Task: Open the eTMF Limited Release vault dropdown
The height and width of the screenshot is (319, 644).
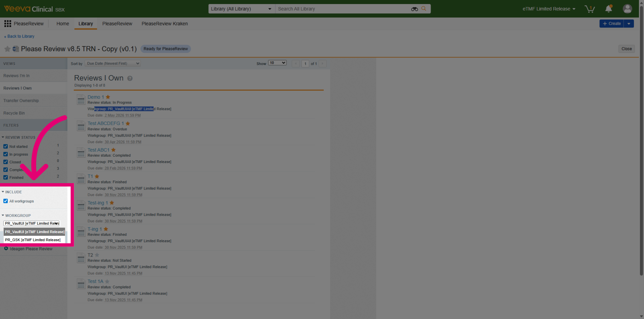Action: 549,9
